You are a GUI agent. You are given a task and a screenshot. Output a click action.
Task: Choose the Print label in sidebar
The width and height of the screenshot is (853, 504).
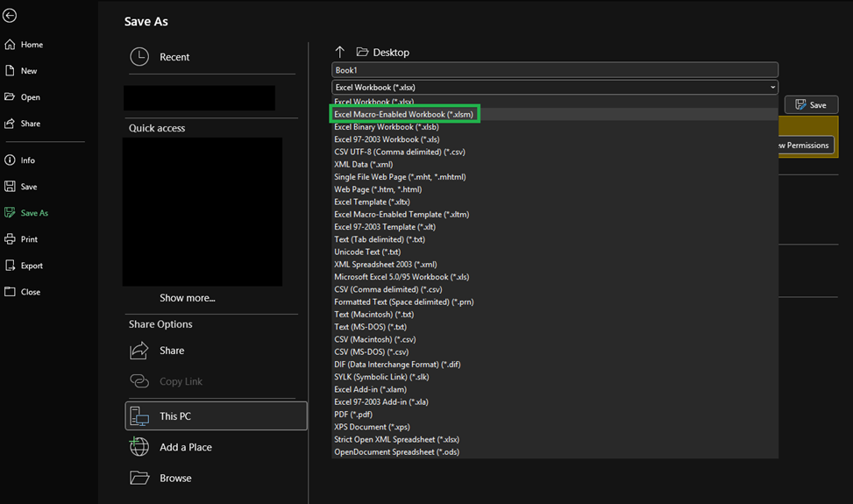(x=30, y=239)
